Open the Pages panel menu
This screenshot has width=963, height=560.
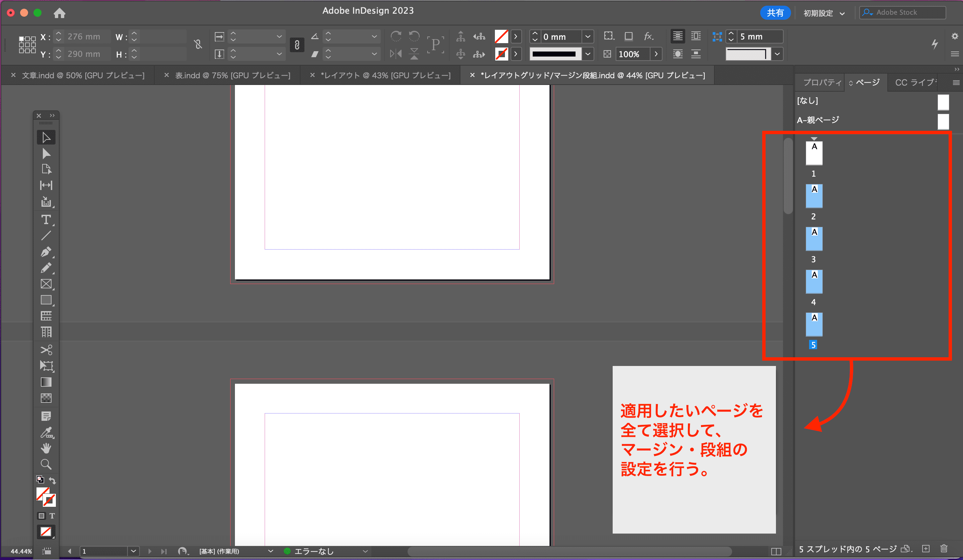(956, 83)
